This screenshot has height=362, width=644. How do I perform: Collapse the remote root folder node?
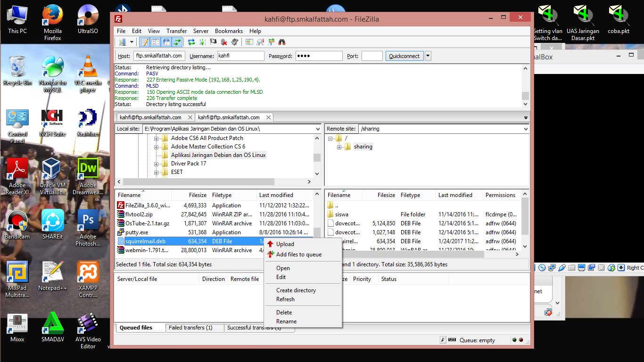pos(330,139)
